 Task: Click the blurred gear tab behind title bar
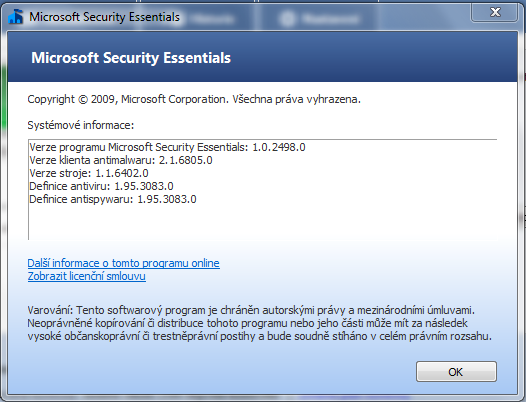point(319,18)
